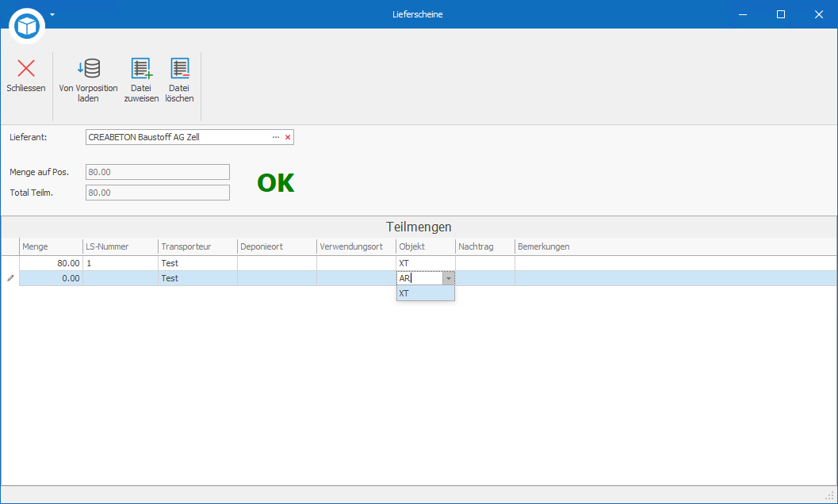Close the Lieferscheine window
The image size is (838, 504).
pos(819,14)
